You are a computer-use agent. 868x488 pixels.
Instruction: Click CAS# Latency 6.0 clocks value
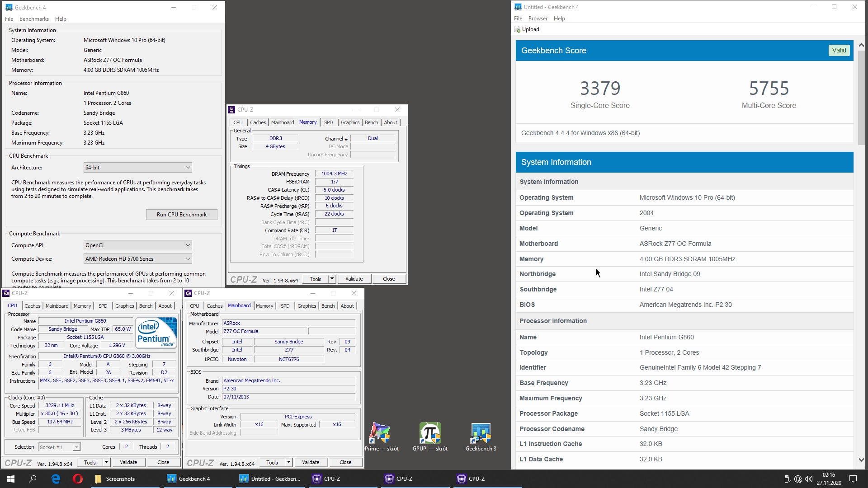tap(334, 190)
